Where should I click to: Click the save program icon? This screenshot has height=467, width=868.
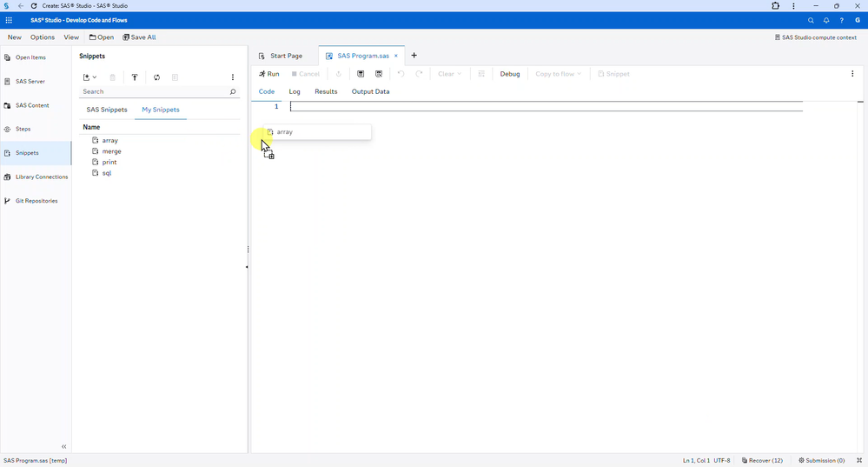(361, 74)
